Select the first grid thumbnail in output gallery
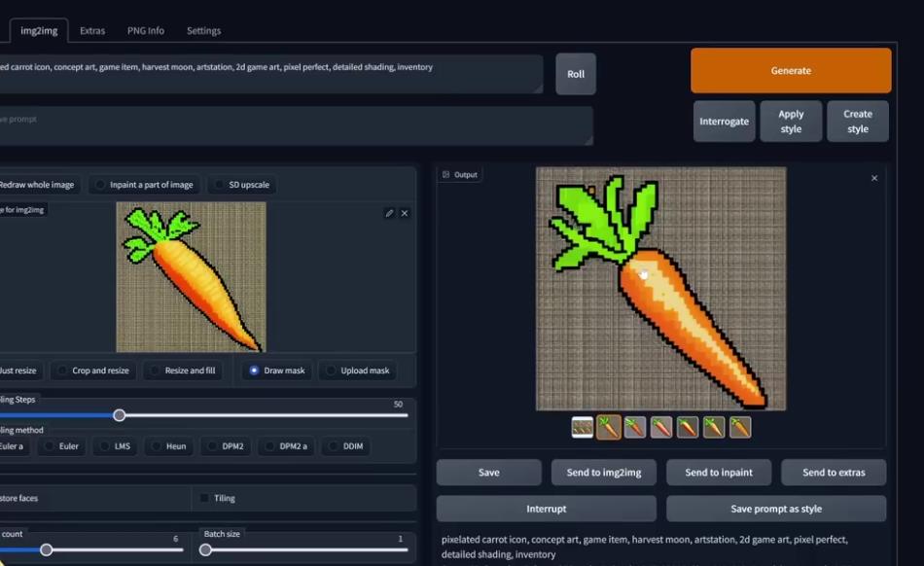 tap(582, 427)
